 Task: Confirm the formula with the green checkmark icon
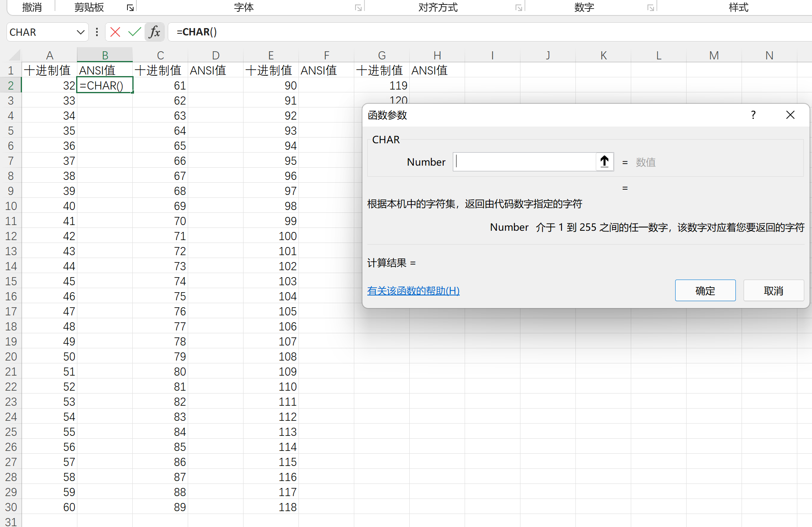tap(134, 32)
